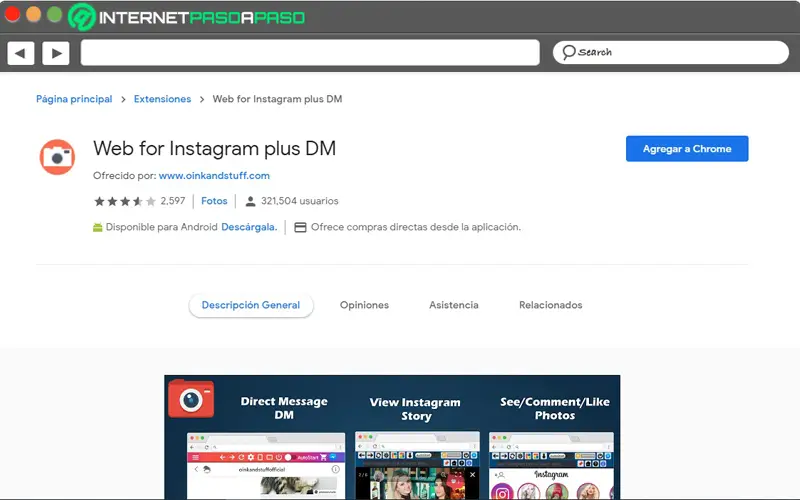800x500 pixels.
Task: Click the Web for Instagram plus DM breadcrumb text
Action: (277, 99)
